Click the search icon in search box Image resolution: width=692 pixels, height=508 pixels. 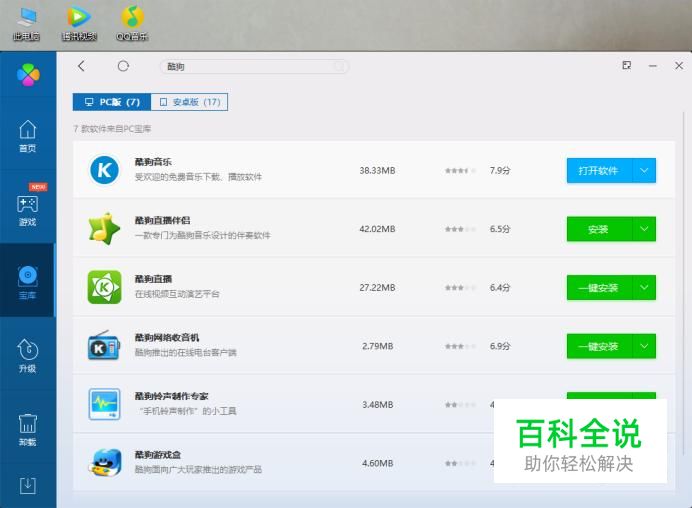point(339,67)
